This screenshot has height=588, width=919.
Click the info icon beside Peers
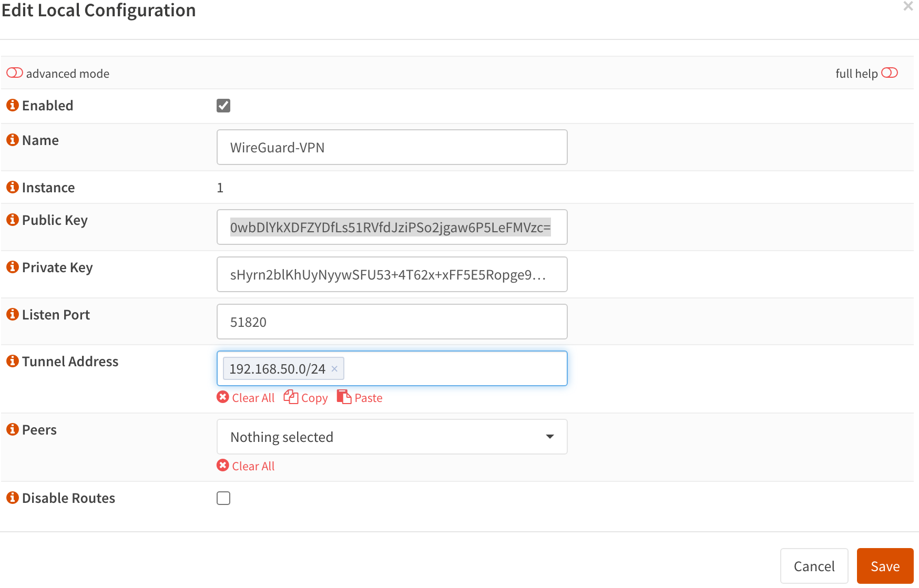[12, 429]
